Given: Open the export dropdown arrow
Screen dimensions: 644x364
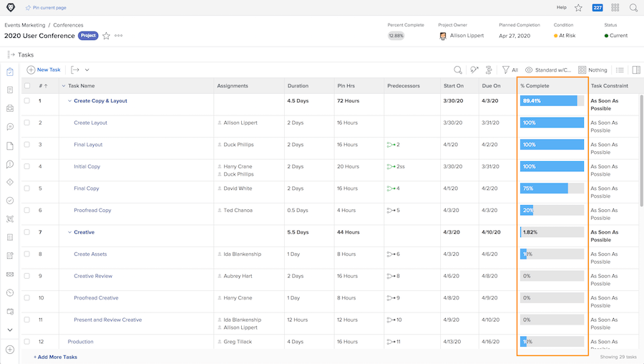Looking at the screenshot, I should [87, 70].
